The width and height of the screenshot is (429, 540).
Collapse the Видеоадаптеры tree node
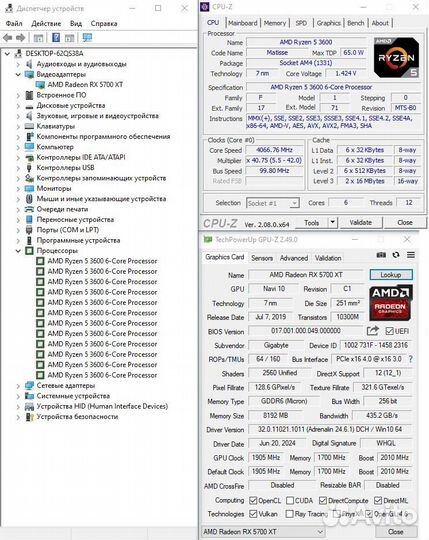18,74
